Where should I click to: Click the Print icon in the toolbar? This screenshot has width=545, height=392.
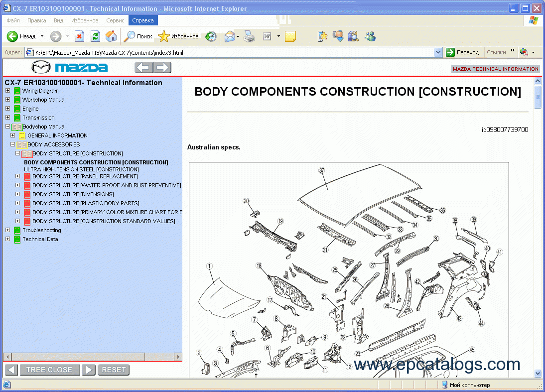250,36
